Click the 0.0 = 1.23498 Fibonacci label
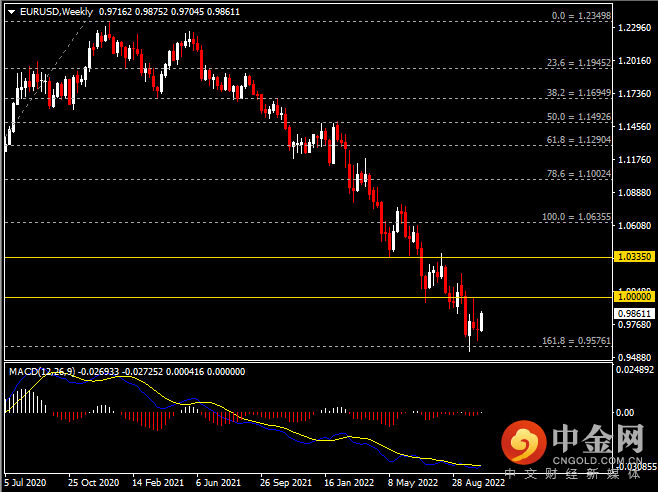The image size is (658, 492). [x=581, y=16]
